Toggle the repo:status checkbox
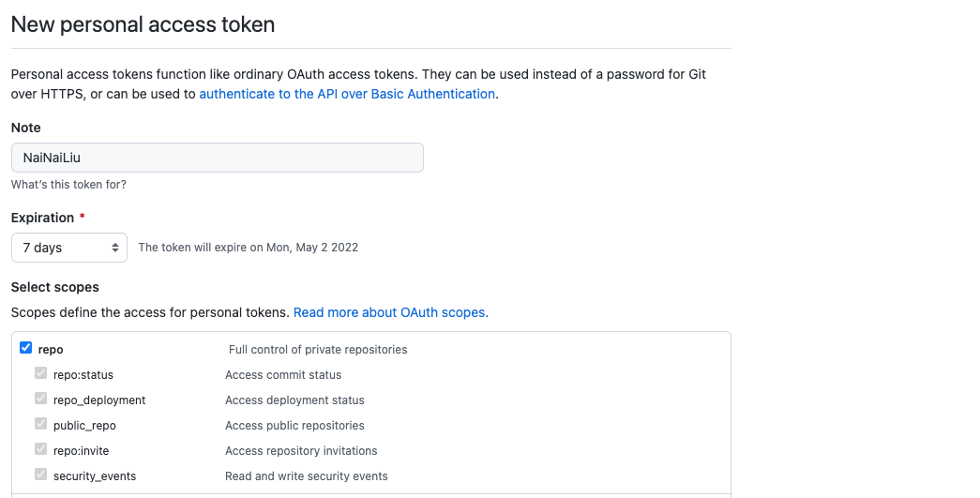This screenshot has height=498, width=980. pos(41,374)
